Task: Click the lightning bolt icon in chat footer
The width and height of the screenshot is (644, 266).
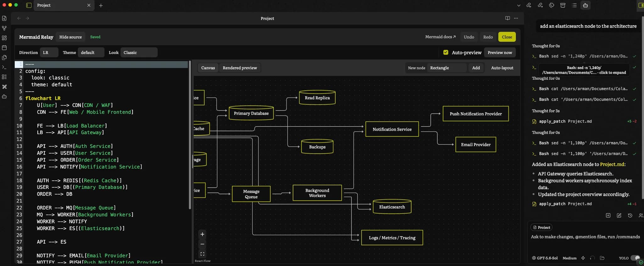Action: [x=583, y=258]
